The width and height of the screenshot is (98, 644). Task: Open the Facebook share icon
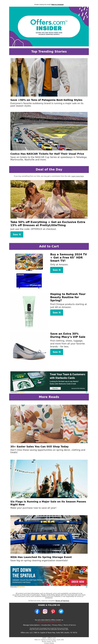(37, 611)
